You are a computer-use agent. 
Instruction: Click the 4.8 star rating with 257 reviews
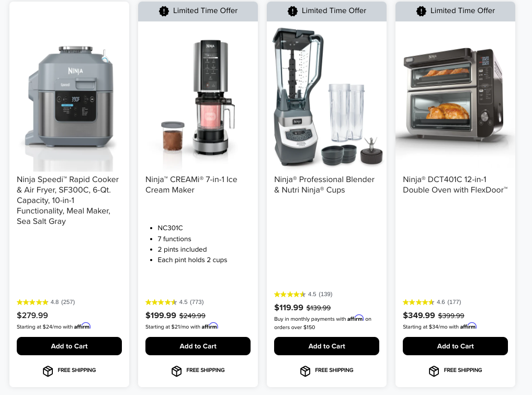[x=46, y=302]
